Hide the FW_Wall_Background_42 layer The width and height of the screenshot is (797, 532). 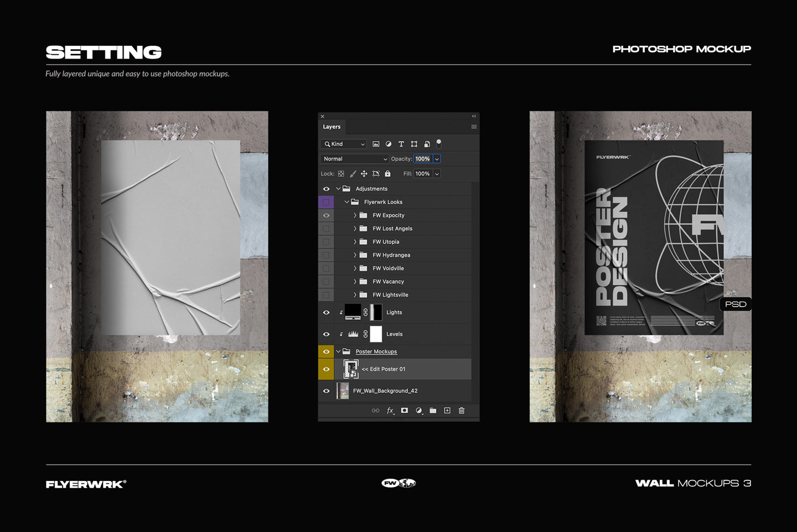click(326, 391)
